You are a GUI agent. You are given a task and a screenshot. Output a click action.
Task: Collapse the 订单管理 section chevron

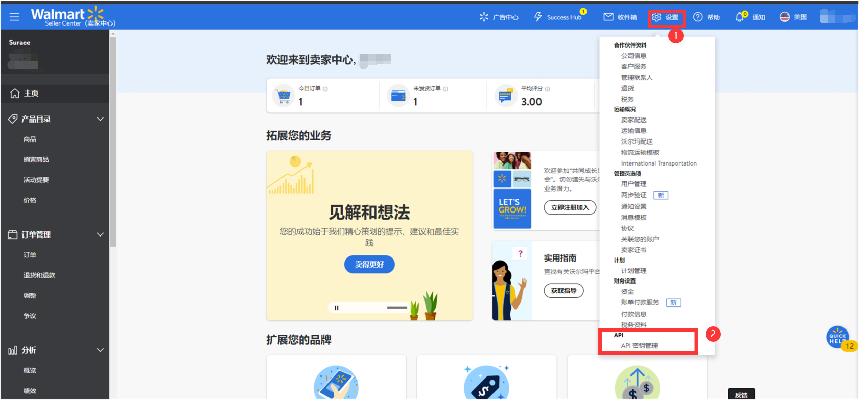point(100,234)
